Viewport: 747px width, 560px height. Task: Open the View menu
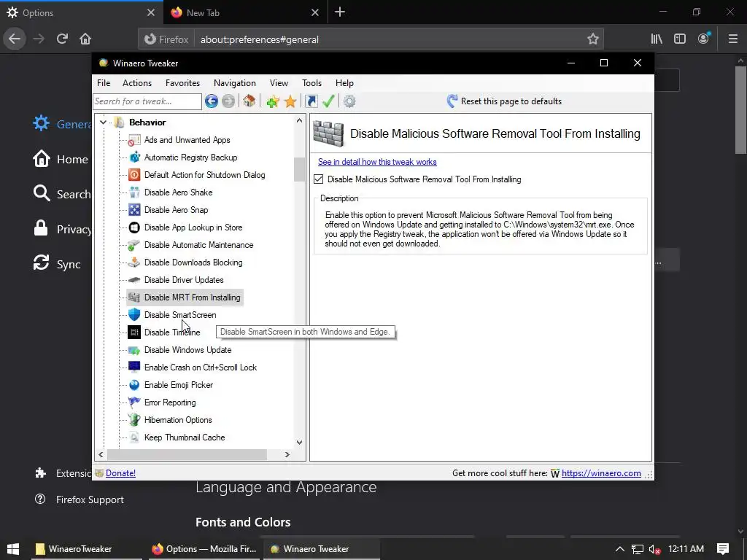[279, 83]
